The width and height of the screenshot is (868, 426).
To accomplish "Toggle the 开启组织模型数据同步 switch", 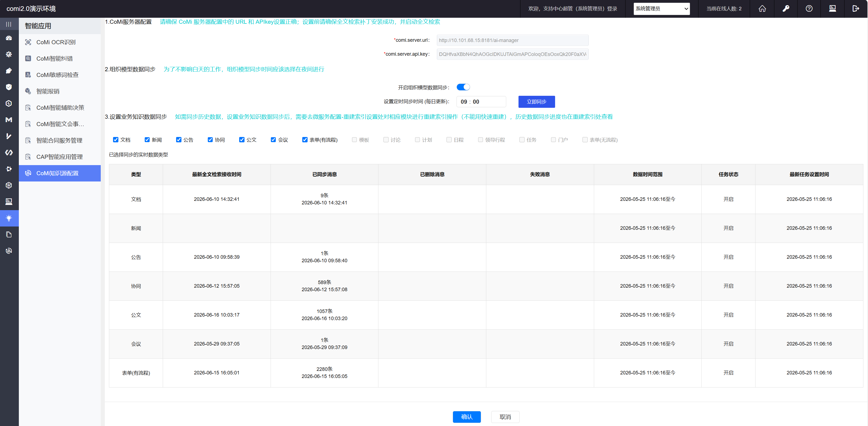I will pos(463,87).
